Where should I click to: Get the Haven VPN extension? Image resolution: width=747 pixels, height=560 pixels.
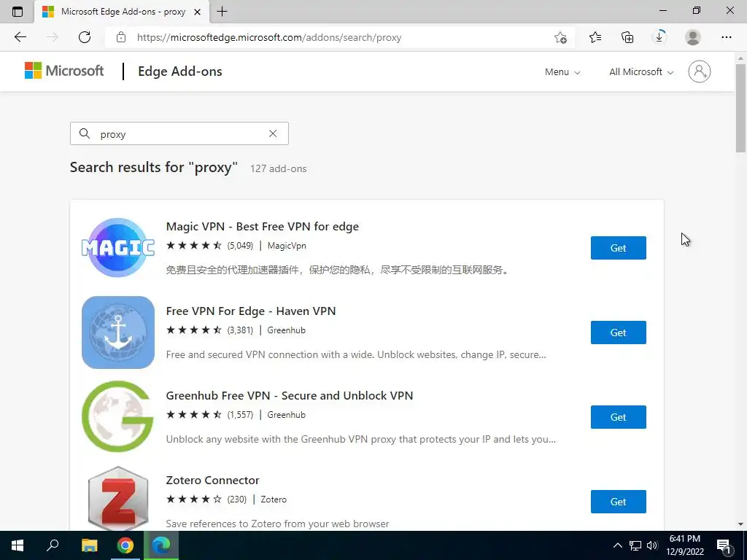[x=619, y=332]
